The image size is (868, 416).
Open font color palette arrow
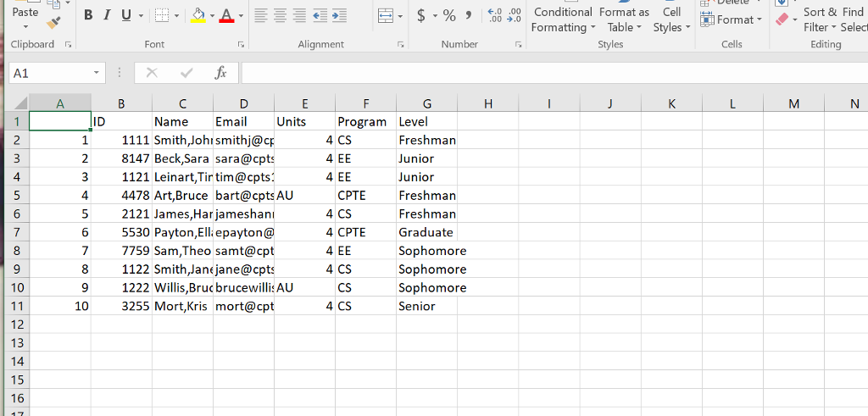(x=242, y=16)
